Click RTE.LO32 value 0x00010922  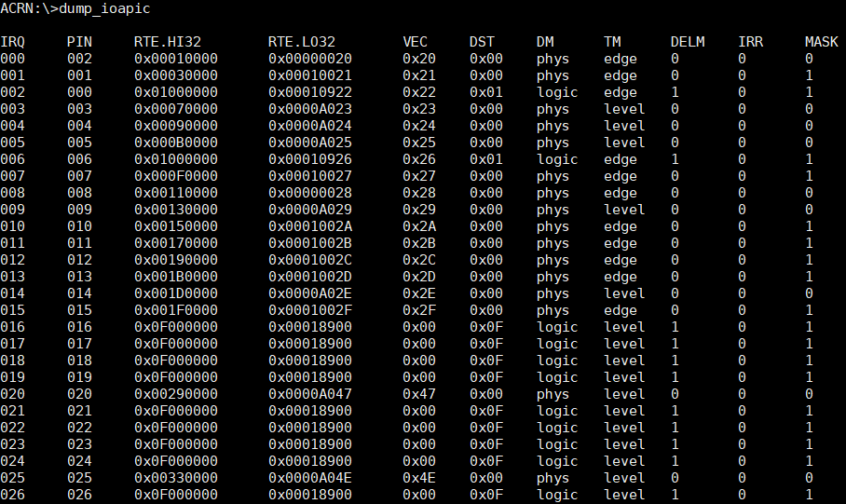(x=310, y=92)
